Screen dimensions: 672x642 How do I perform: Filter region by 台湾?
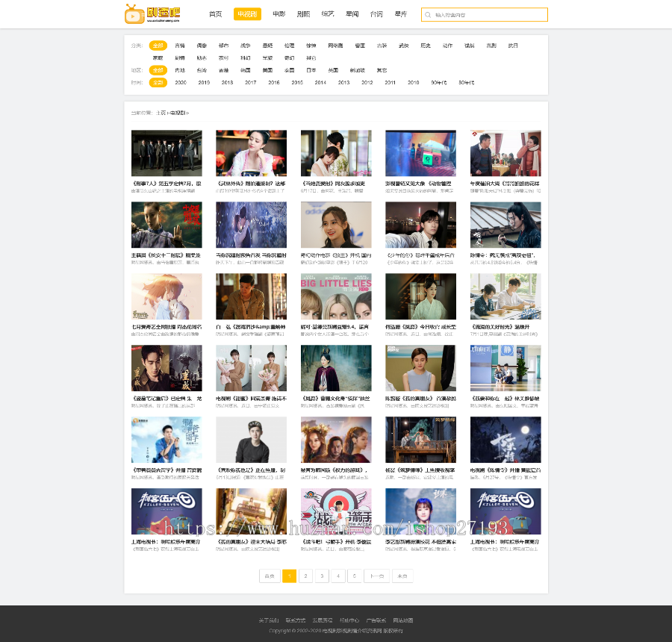point(202,70)
